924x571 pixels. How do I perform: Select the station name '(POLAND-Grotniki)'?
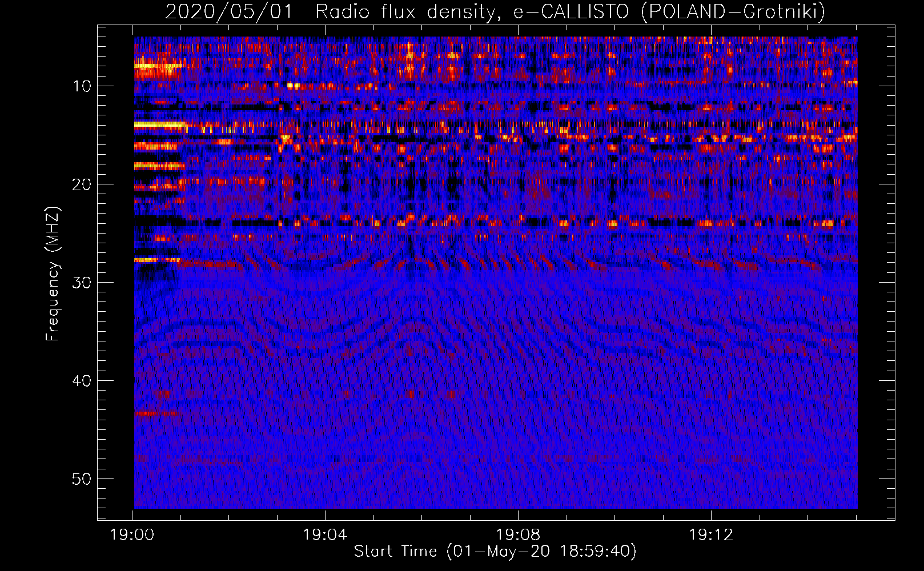click(733, 12)
